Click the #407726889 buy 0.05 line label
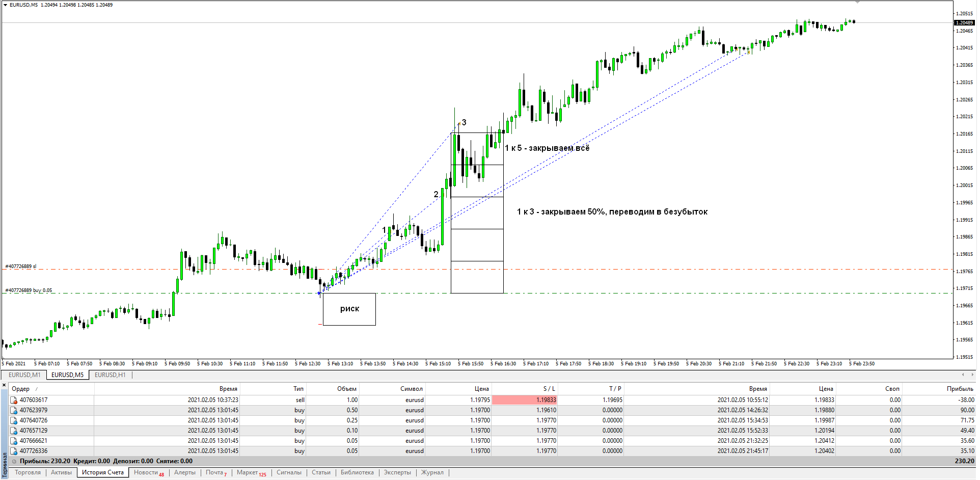 coord(29,290)
